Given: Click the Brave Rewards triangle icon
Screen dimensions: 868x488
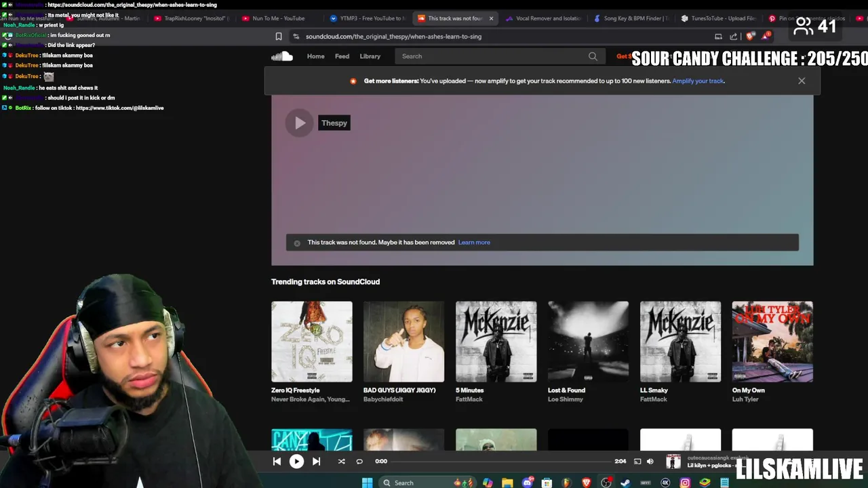Looking at the screenshot, I should 766,36.
